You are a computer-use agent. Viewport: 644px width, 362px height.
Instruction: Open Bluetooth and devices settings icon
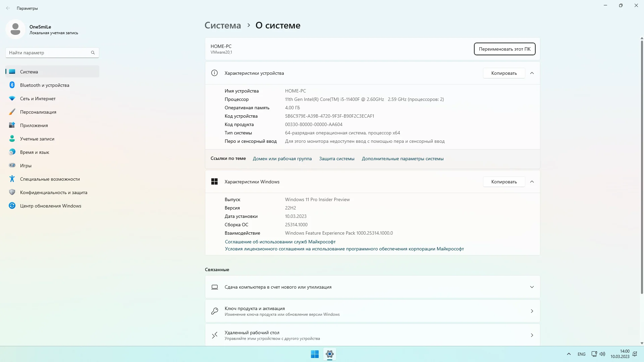[12, 85]
